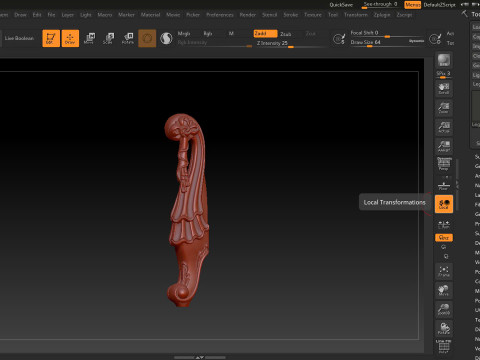Toggle the Menus button

point(413,5)
